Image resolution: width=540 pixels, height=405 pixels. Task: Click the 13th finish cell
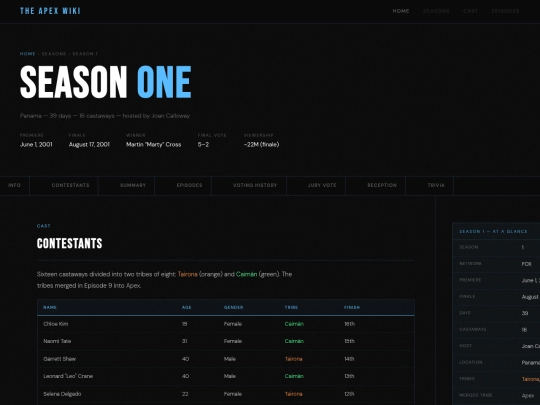(x=350, y=376)
